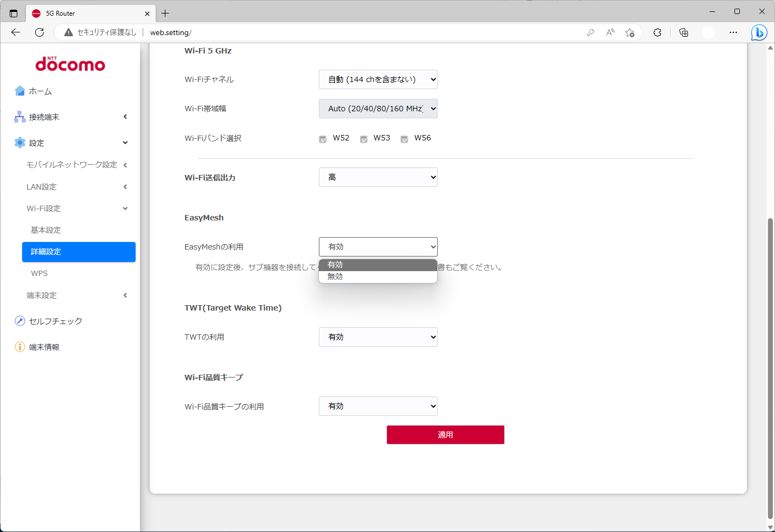Click the red 適用 apply button

coord(445,435)
